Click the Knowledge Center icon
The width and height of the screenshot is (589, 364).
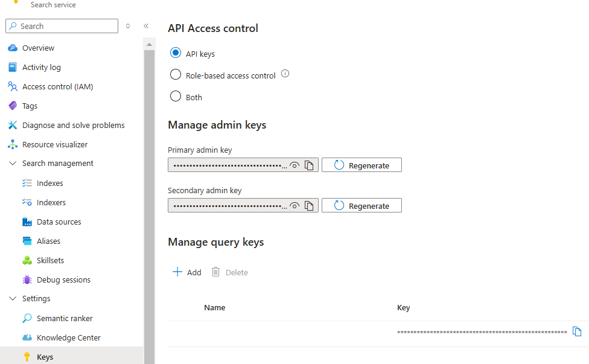coord(27,337)
